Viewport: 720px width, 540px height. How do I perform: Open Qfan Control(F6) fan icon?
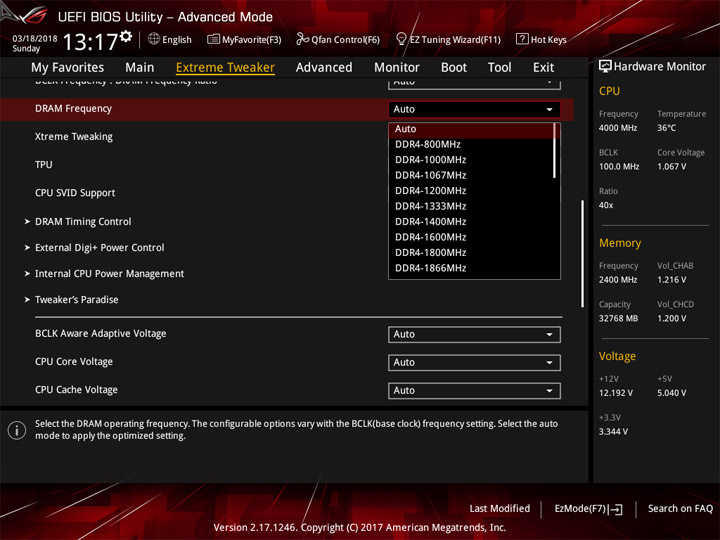(302, 39)
